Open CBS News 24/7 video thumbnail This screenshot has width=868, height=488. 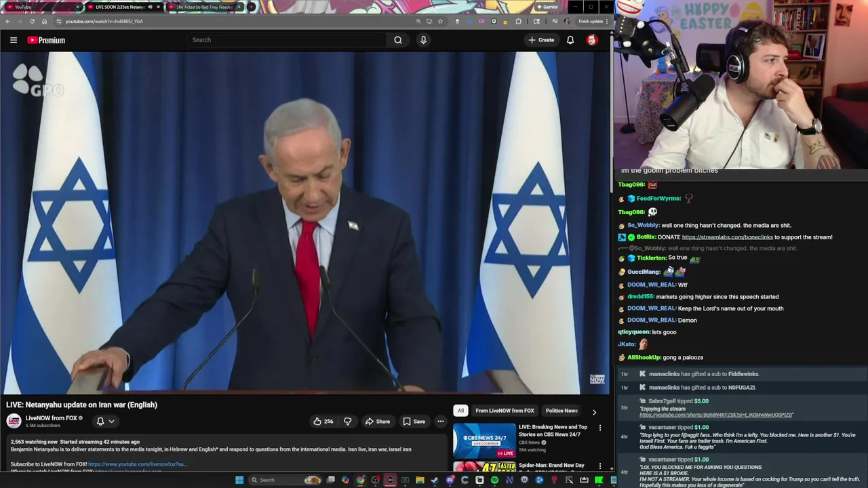coord(484,441)
